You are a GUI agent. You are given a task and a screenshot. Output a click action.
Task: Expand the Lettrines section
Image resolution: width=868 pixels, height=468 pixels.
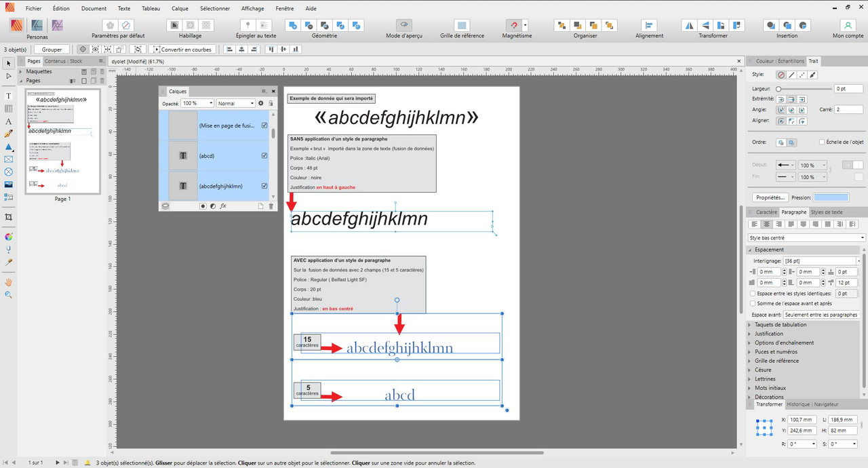[x=751, y=379]
